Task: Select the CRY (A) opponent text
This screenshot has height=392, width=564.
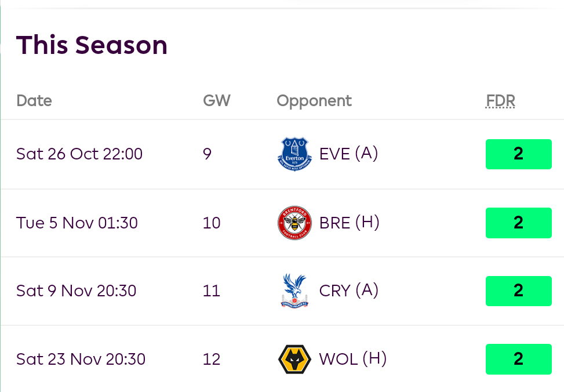Action: click(348, 291)
